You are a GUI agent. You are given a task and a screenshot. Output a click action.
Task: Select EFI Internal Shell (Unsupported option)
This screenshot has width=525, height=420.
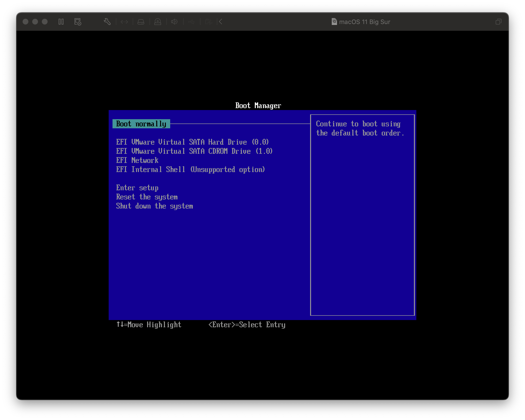(x=190, y=170)
